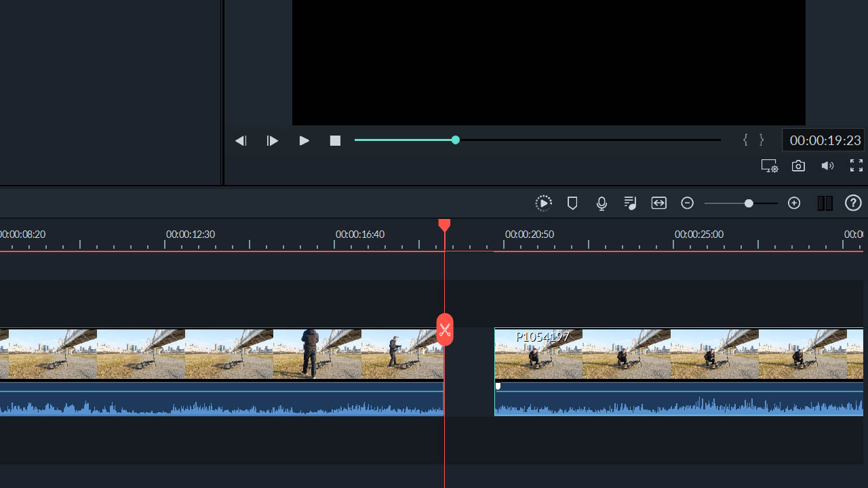Click the audio waveform of the first clip
Image resolution: width=868 pixels, height=488 pixels.
coord(222,400)
